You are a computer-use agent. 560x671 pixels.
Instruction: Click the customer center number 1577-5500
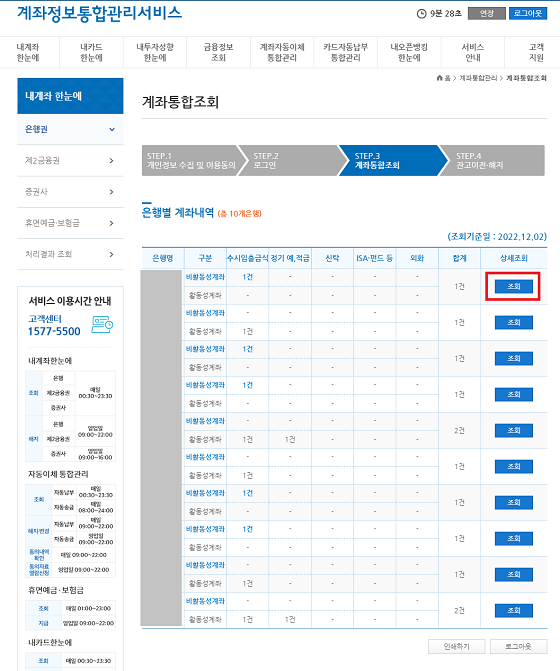click(54, 331)
